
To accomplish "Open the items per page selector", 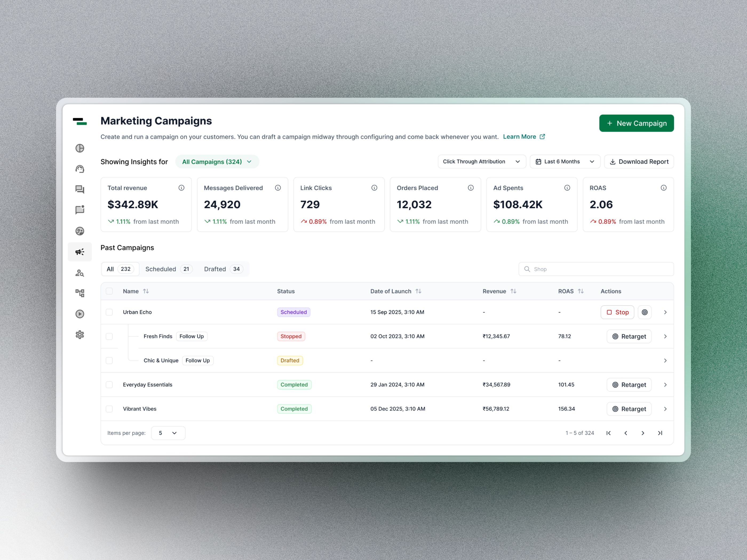I will pyautogui.click(x=168, y=433).
